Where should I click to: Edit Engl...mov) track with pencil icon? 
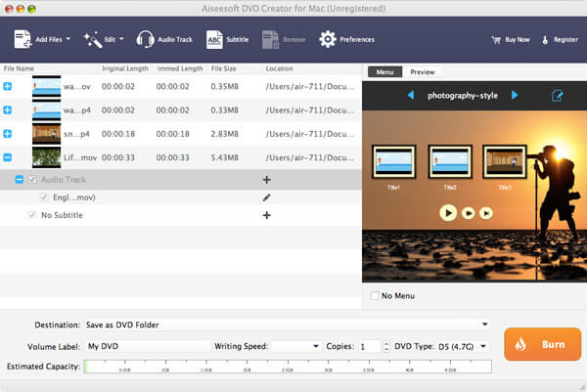[x=266, y=197]
